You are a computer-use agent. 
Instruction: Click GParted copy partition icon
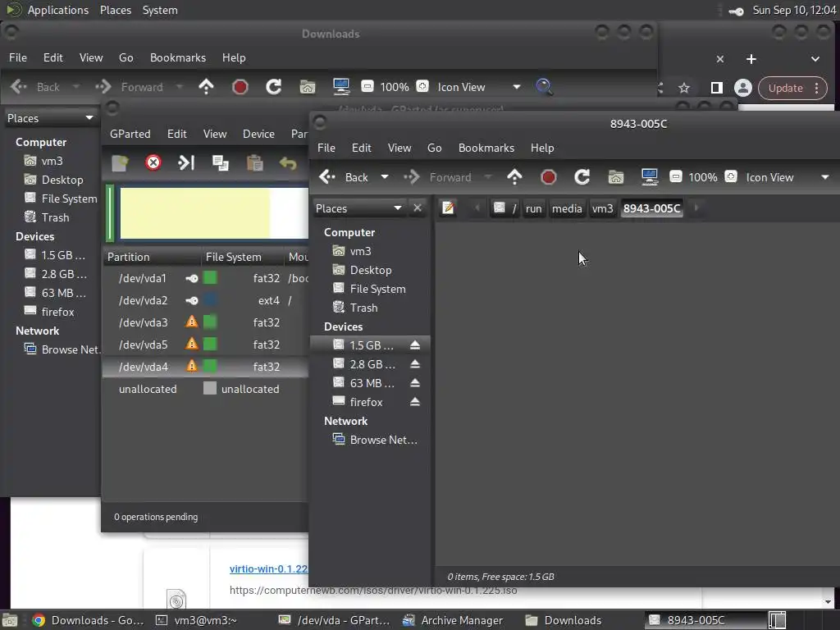coord(220,162)
